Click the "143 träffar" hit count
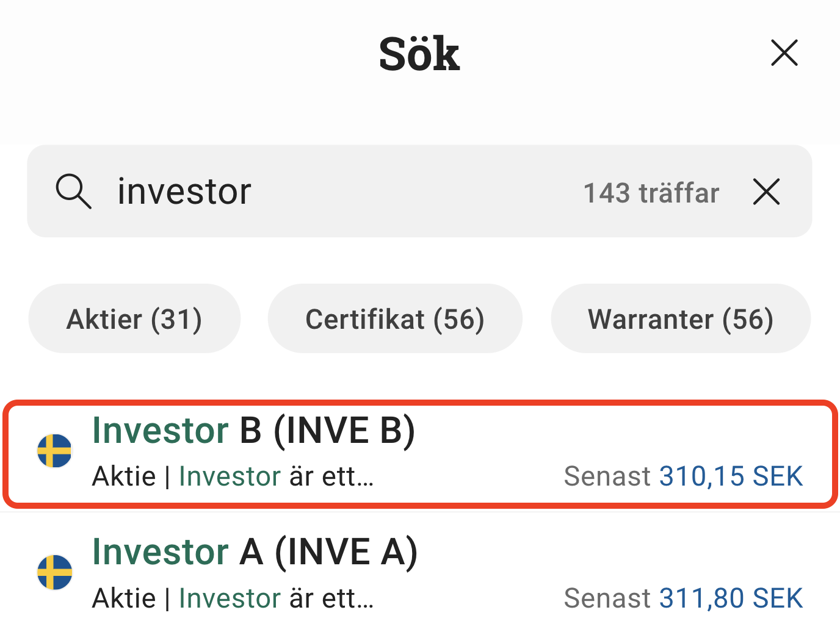Screen dimensions: 840x632 pos(651,193)
